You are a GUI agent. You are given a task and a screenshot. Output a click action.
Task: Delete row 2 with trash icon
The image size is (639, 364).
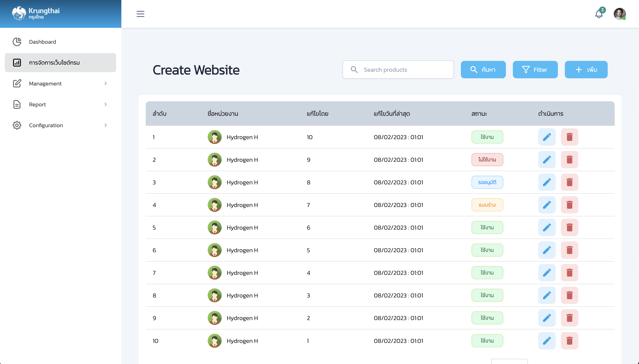click(569, 160)
